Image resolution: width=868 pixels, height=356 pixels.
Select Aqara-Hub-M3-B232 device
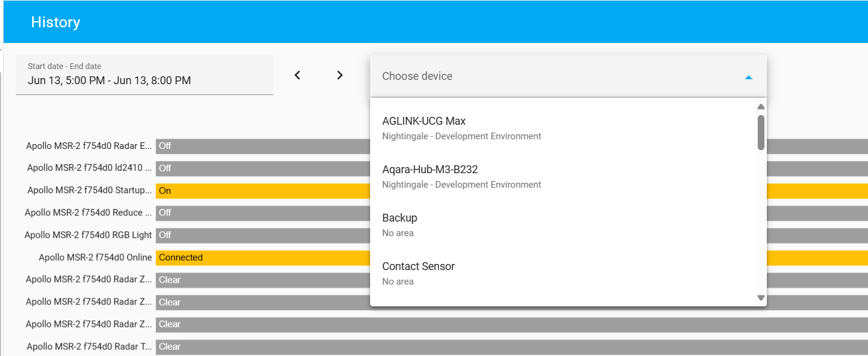coord(563,176)
